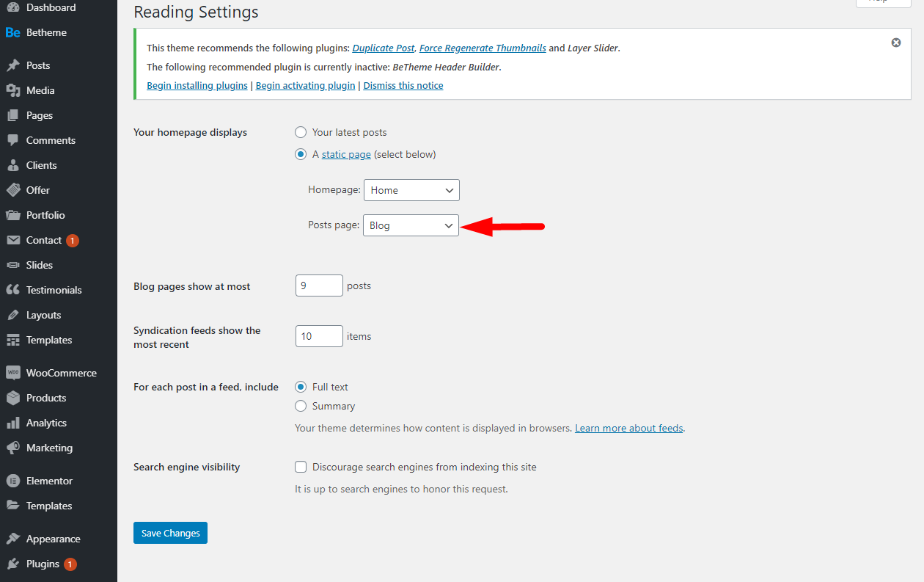Click the Templates folder icon below Elementor
Screen dimensions: 924x582
[12, 506]
